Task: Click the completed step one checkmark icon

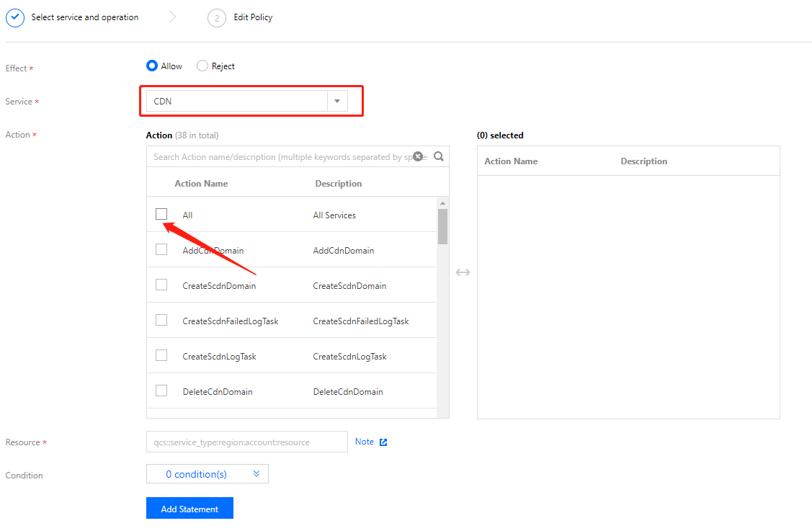Action: pyautogui.click(x=15, y=17)
